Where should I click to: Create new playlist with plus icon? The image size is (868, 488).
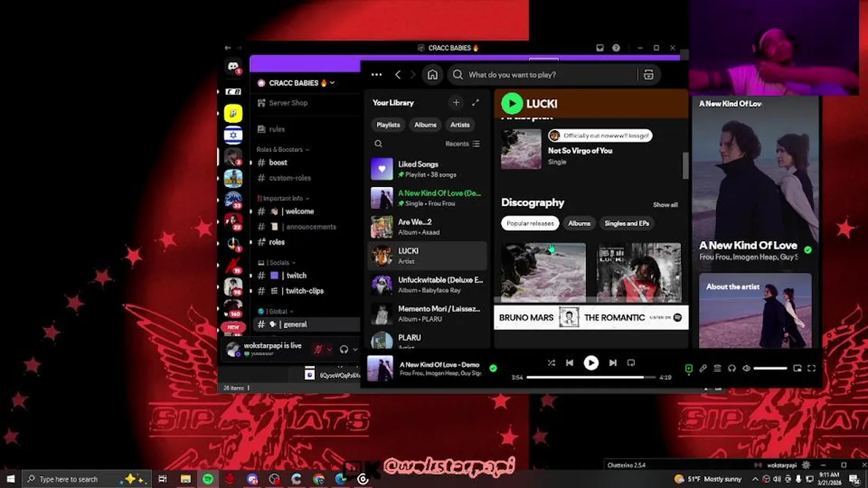456,102
